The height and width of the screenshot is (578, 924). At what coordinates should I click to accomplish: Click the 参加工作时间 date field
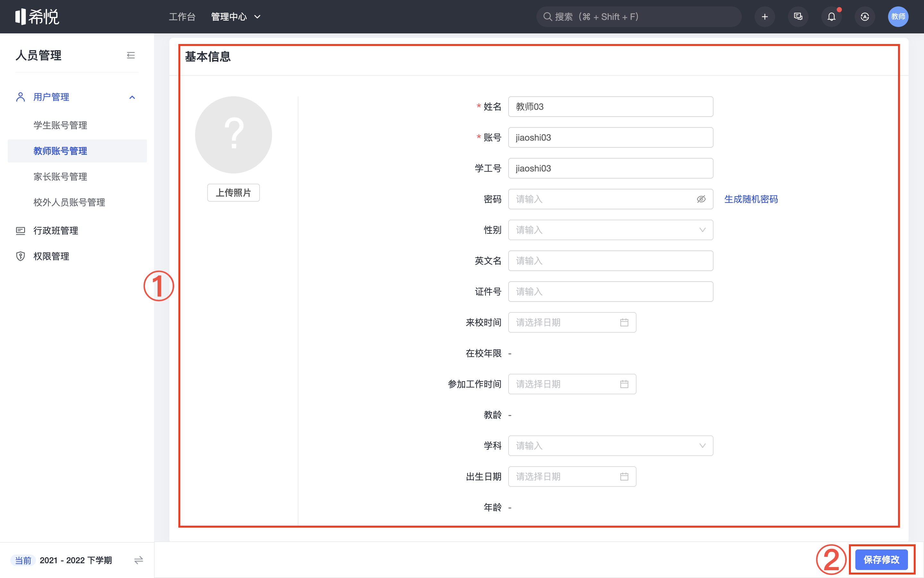click(572, 384)
